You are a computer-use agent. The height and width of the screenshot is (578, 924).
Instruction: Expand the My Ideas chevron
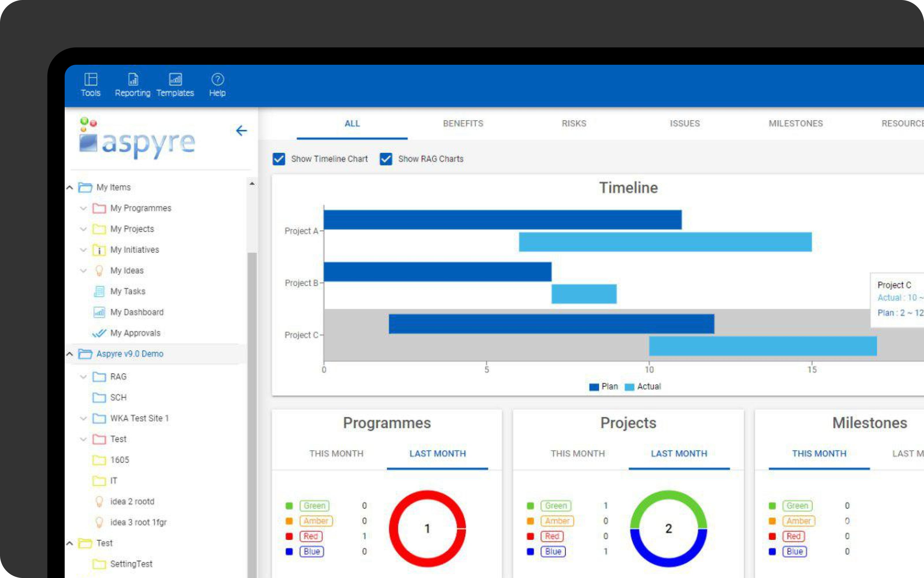pos(83,271)
